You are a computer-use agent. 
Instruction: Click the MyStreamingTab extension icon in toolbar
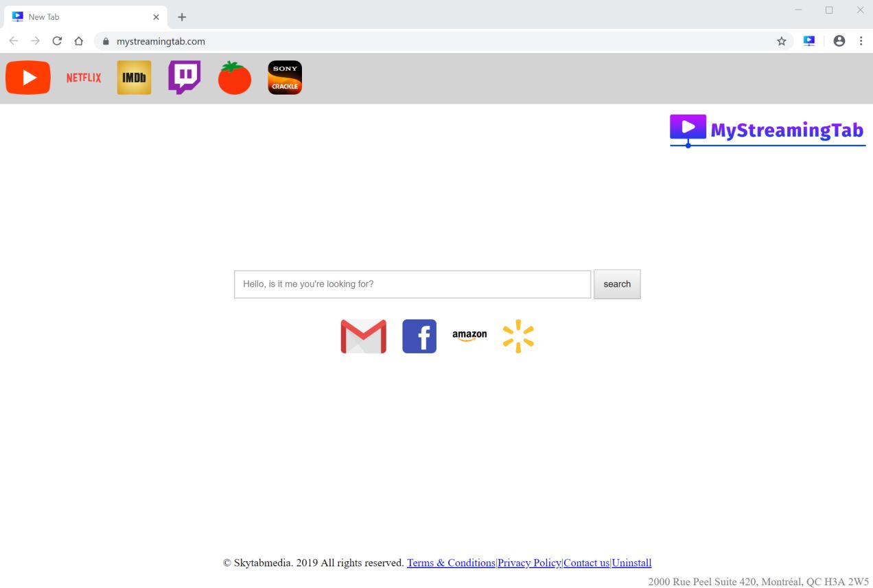click(809, 41)
